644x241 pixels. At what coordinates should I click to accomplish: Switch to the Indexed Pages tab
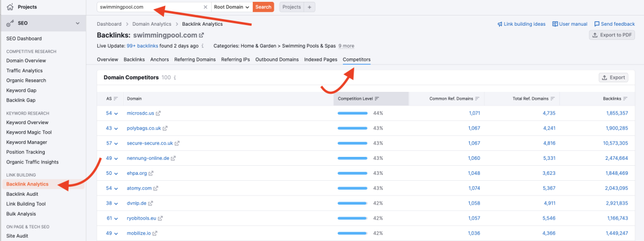pyautogui.click(x=321, y=60)
